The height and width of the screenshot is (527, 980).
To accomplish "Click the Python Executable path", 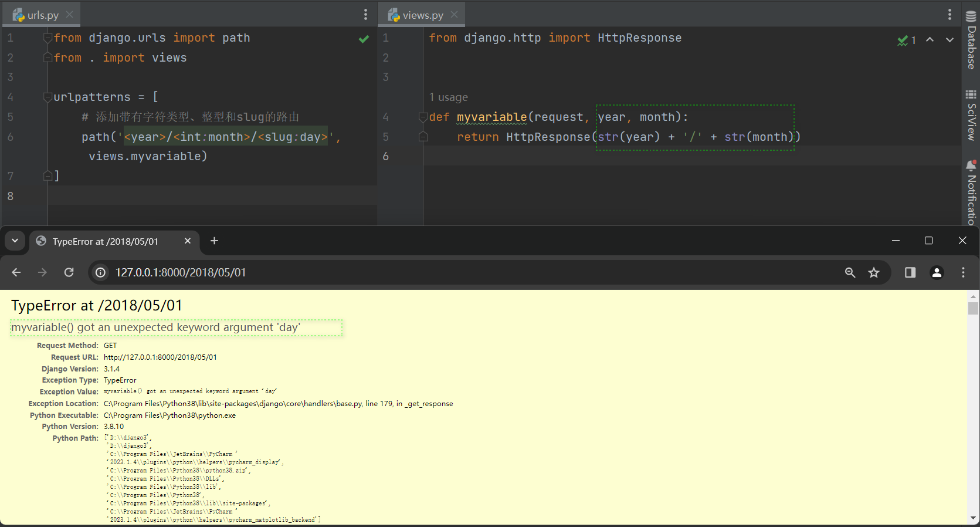I will [169, 415].
